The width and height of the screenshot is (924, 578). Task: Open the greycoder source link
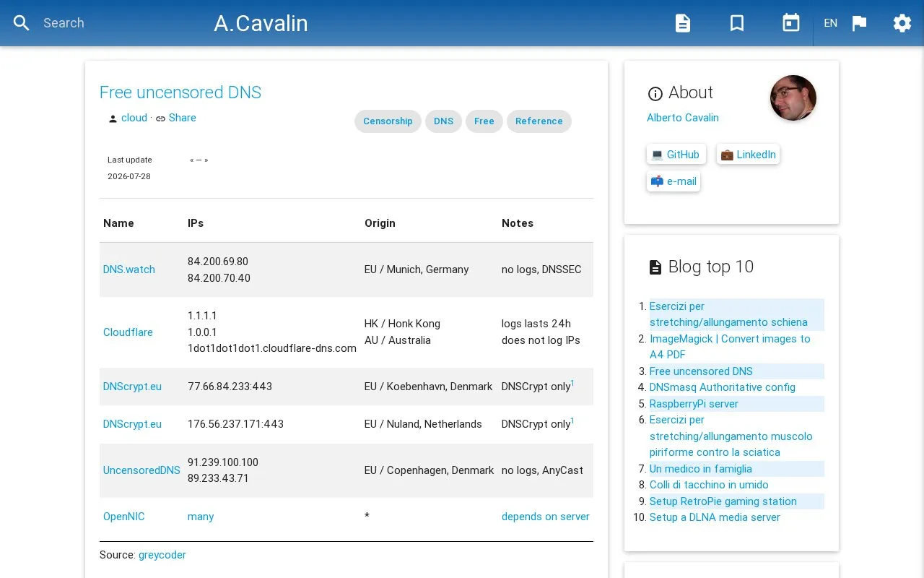pos(162,555)
